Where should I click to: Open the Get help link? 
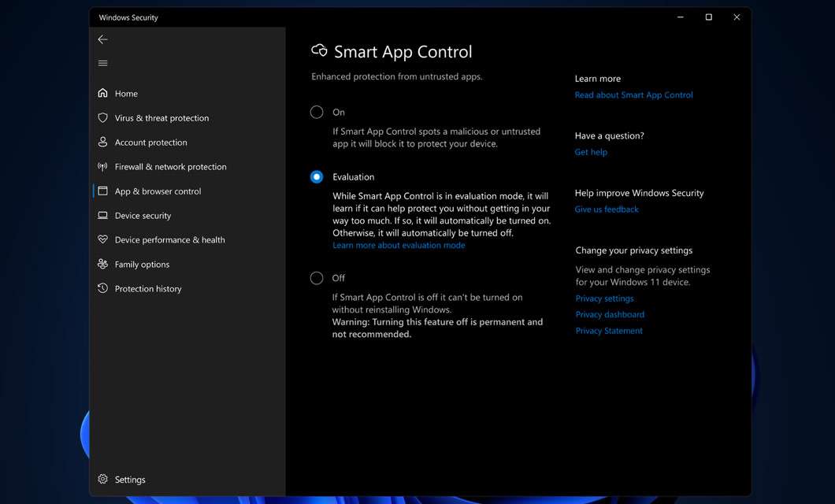tap(591, 151)
